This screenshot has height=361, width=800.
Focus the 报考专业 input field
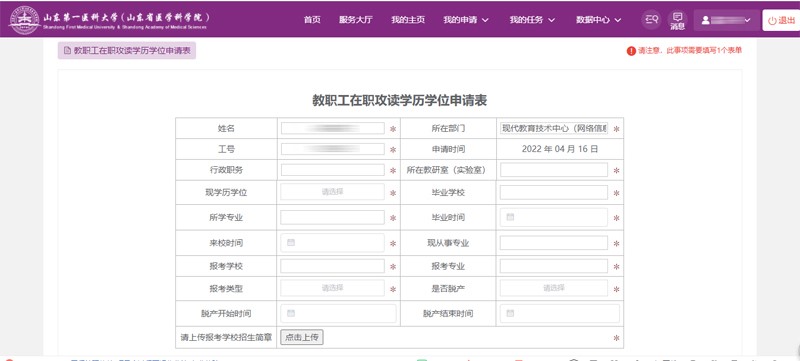click(554, 266)
